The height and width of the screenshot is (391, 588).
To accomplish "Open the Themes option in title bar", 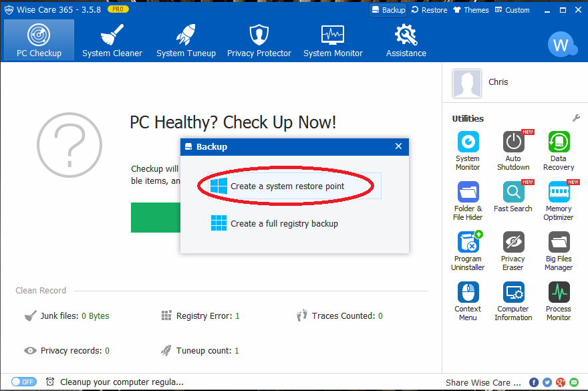I will click(471, 10).
